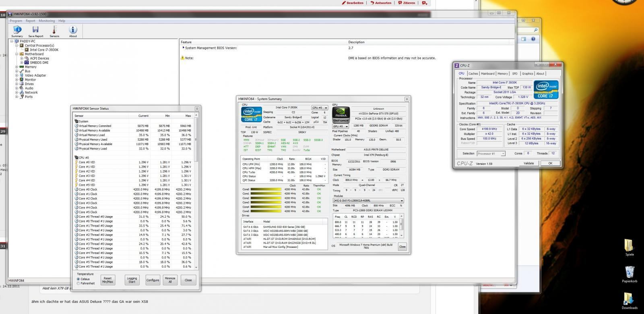Click Close button in Sensor Status
Viewport: 644px width, 314px height.
click(188, 280)
